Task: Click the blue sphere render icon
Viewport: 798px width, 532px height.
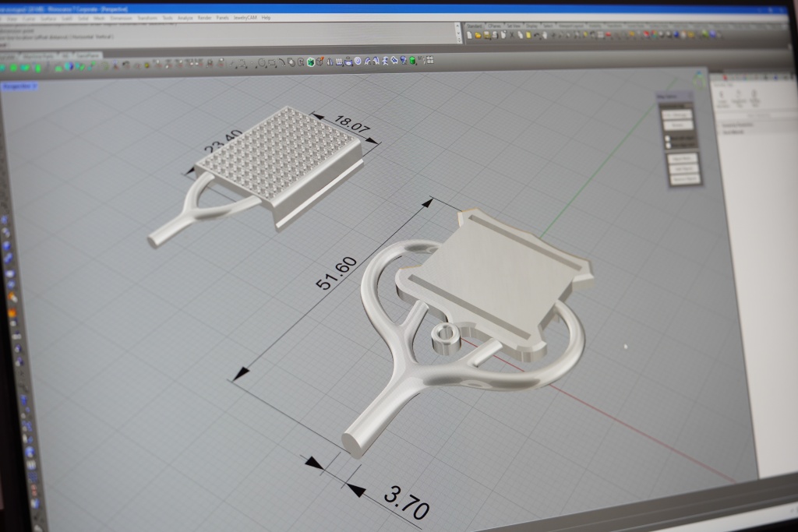Action: pos(676,34)
